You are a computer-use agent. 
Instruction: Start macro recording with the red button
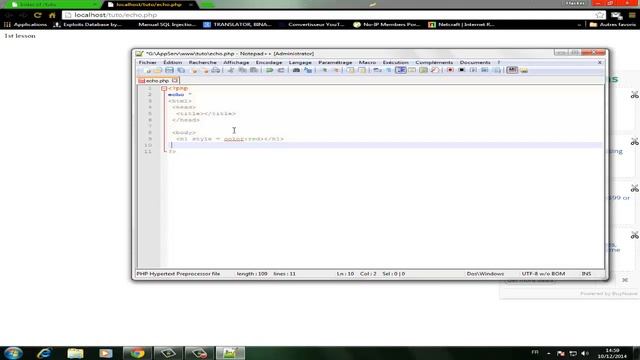point(450,70)
